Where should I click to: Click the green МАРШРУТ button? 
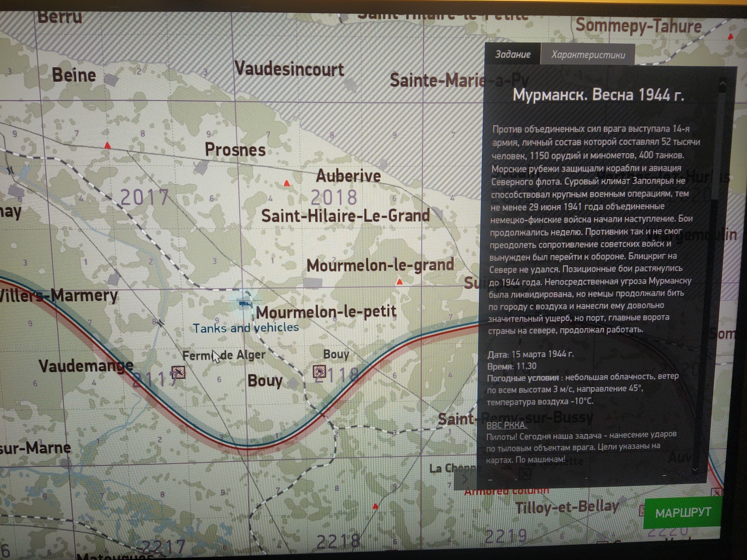click(683, 513)
